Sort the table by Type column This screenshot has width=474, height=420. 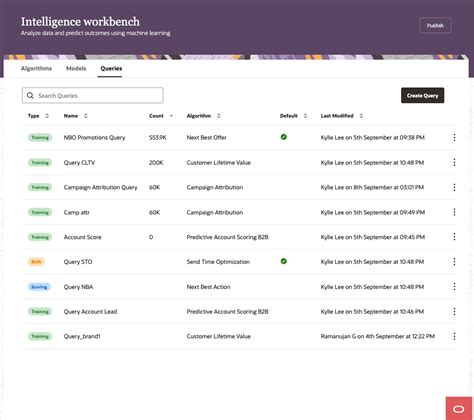47,116
